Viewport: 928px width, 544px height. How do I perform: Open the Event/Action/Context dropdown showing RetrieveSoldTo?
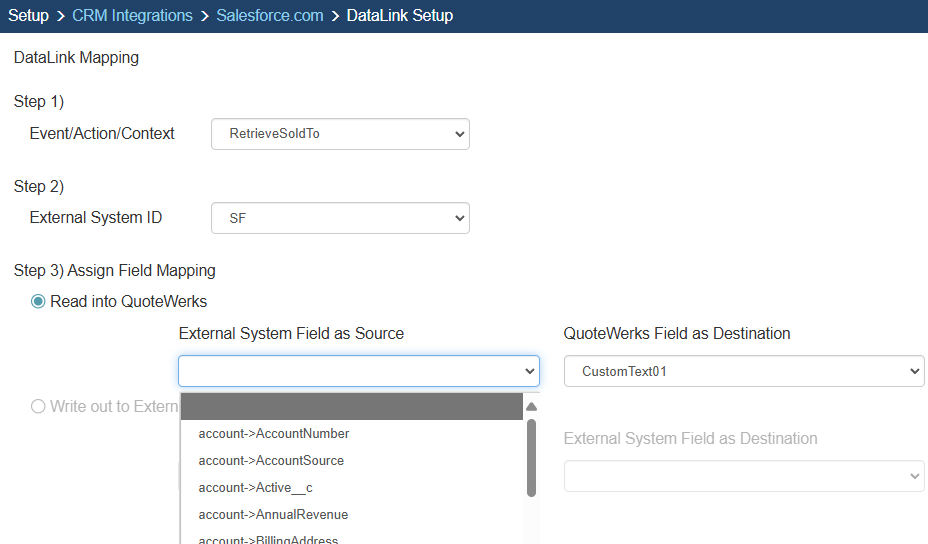click(x=340, y=134)
